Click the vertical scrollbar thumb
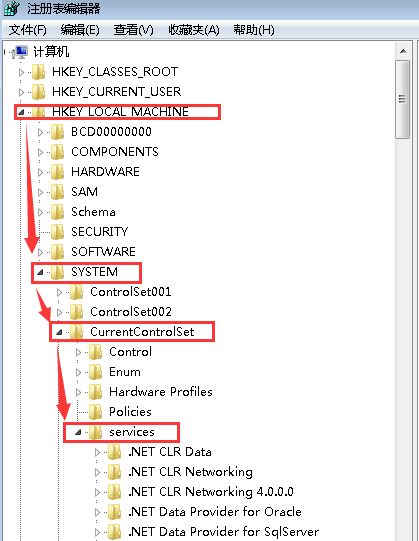 [x=402, y=100]
